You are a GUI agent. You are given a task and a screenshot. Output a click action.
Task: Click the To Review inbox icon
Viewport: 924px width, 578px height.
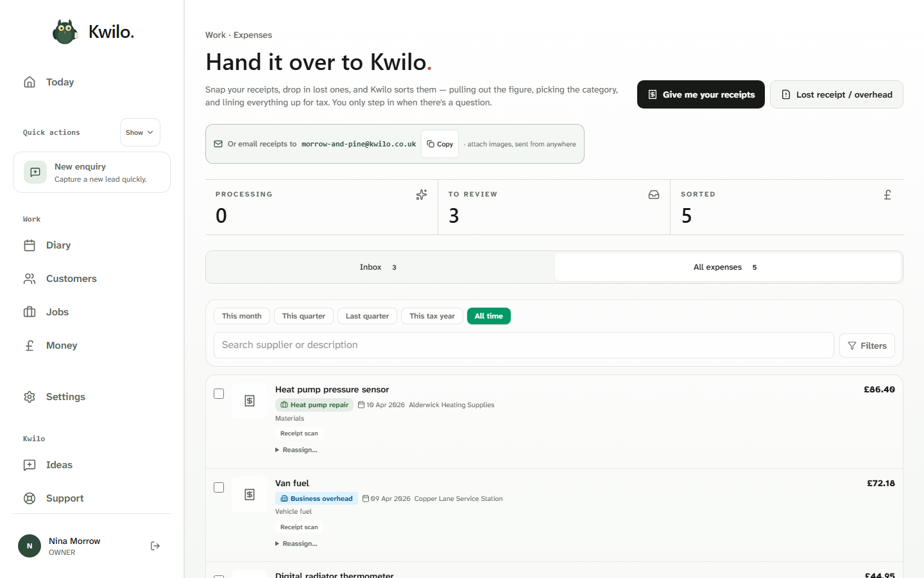654,195
